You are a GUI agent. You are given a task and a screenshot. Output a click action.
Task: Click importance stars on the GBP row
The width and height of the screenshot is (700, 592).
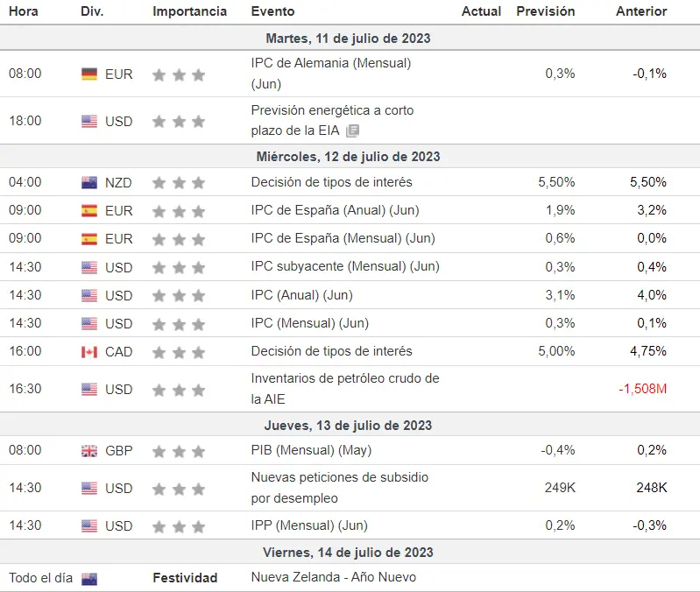point(179,452)
